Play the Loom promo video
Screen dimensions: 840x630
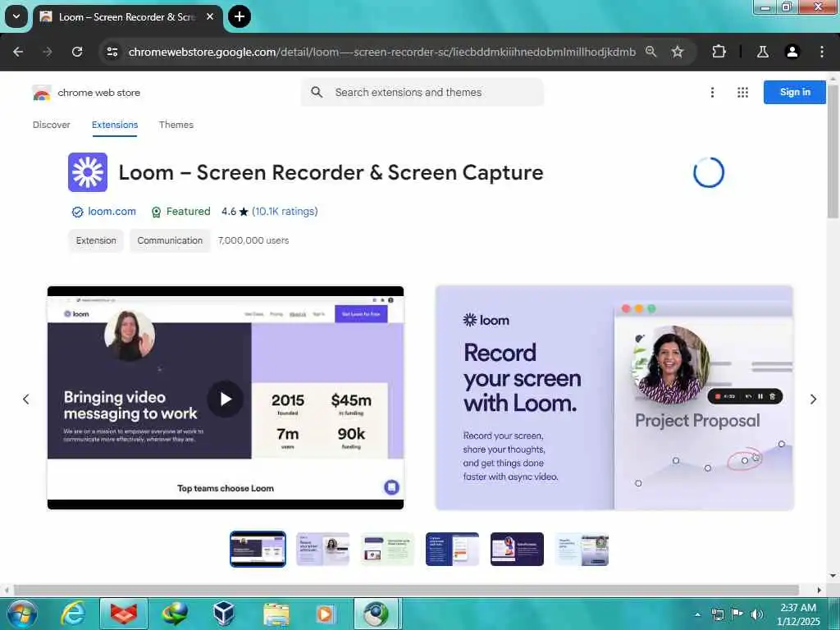(226, 399)
